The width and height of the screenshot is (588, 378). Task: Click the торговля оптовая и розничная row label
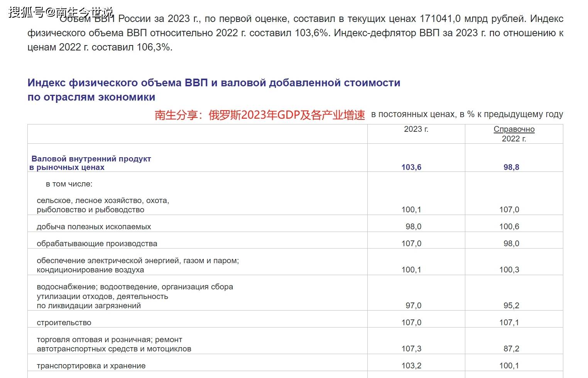[x=114, y=344]
